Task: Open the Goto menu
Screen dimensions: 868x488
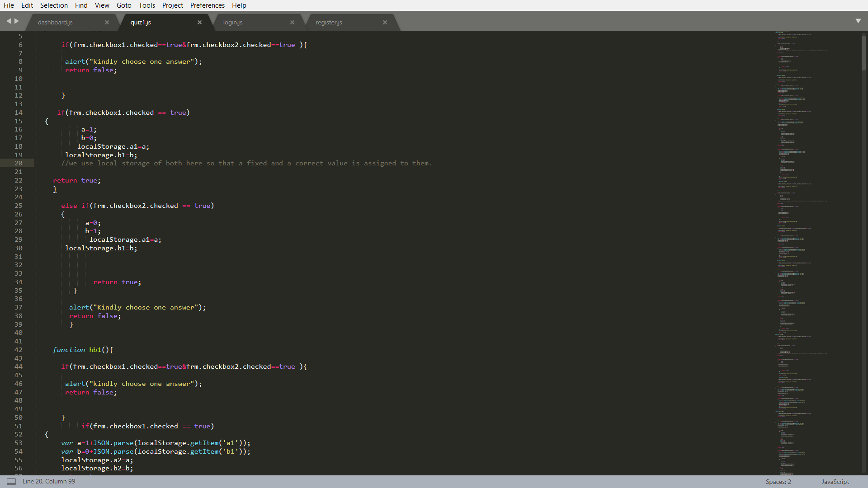Action: tap(123, 5)
